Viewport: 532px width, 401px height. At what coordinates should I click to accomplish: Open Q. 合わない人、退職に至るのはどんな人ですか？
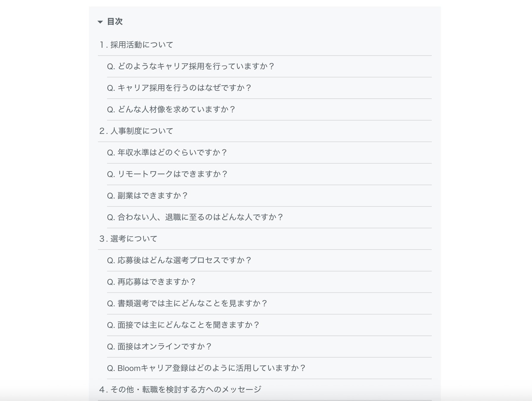coord(195,217)
